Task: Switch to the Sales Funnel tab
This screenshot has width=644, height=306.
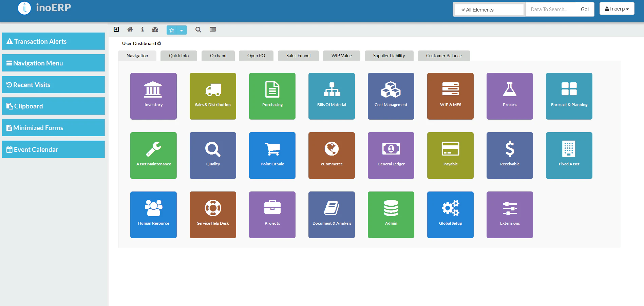Action: 298,56
